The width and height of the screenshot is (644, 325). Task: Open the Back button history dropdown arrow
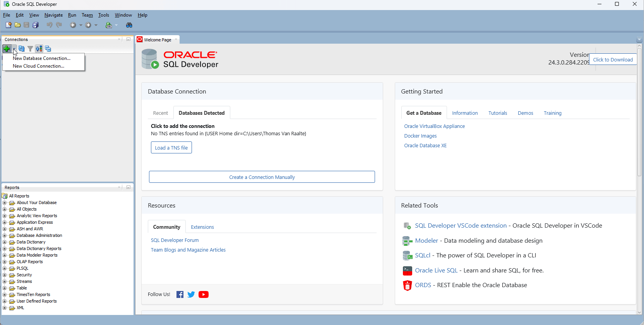81,25
